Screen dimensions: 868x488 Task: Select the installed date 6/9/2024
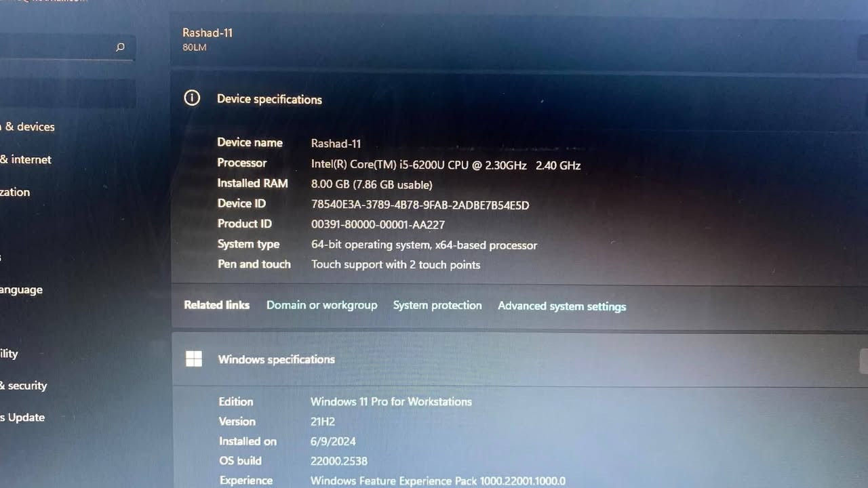[x=333, y=441]
